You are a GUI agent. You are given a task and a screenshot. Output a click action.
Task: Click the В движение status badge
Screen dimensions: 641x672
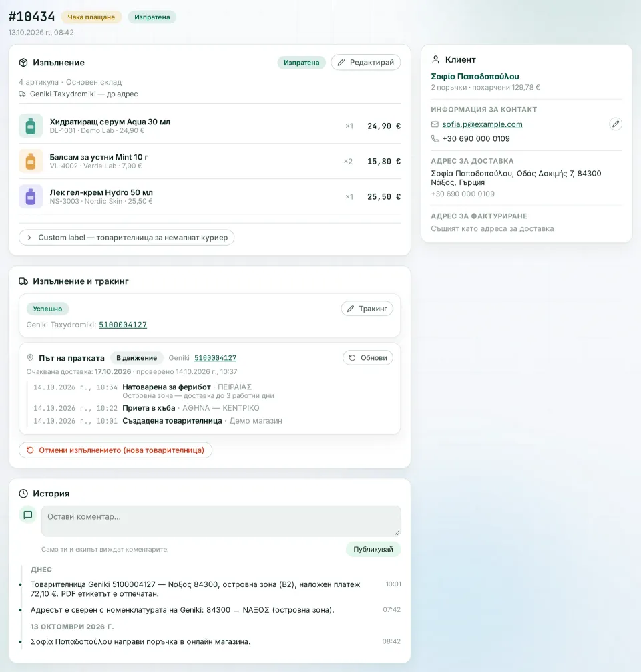[x=137, y=358]
